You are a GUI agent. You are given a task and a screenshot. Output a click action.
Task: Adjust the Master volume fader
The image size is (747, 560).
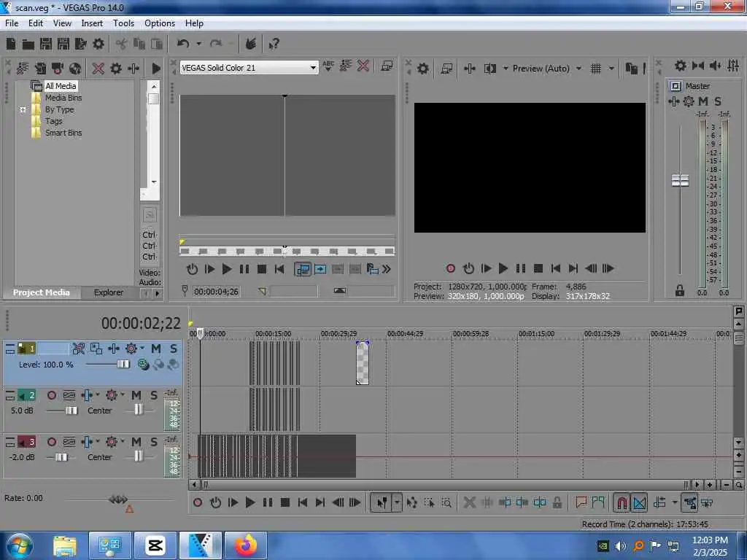pos(680,181)
